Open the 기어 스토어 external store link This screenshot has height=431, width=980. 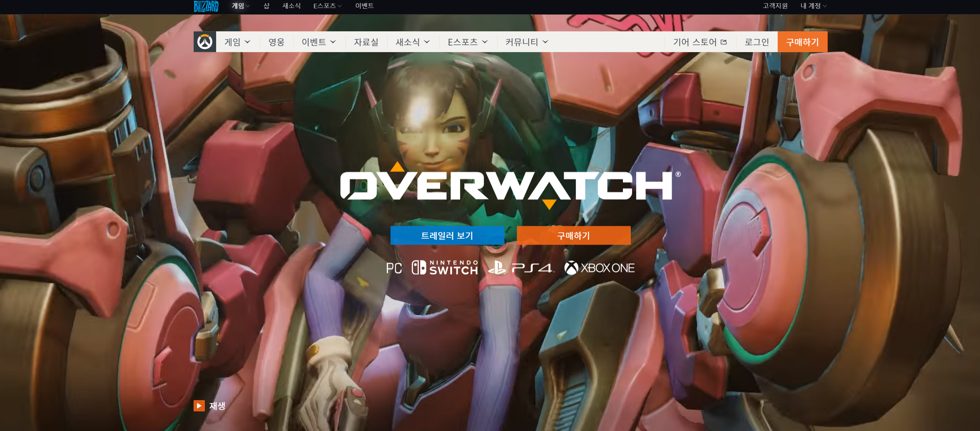(700, 42)
